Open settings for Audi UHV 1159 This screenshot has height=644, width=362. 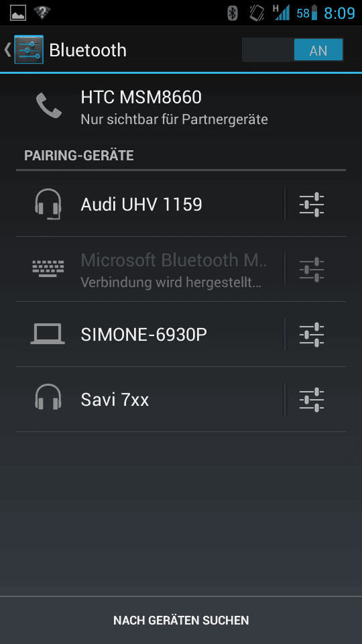(312, 204)
